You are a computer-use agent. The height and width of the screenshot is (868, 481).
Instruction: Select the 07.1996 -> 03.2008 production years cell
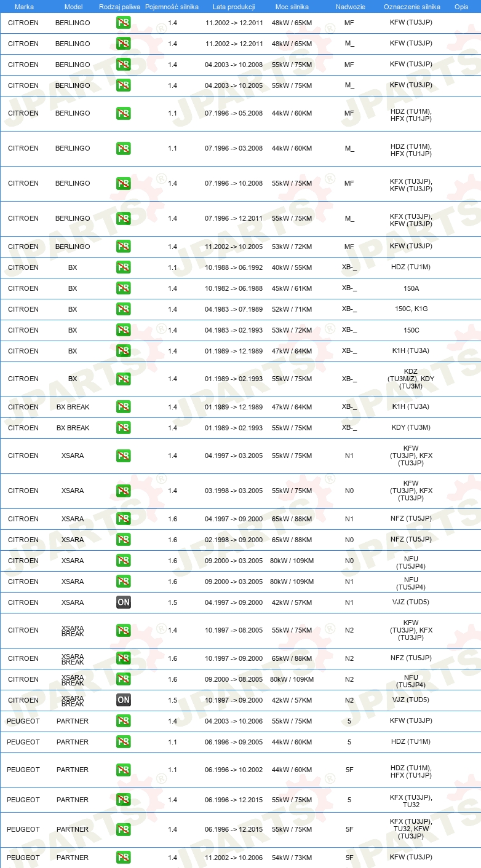234,148
